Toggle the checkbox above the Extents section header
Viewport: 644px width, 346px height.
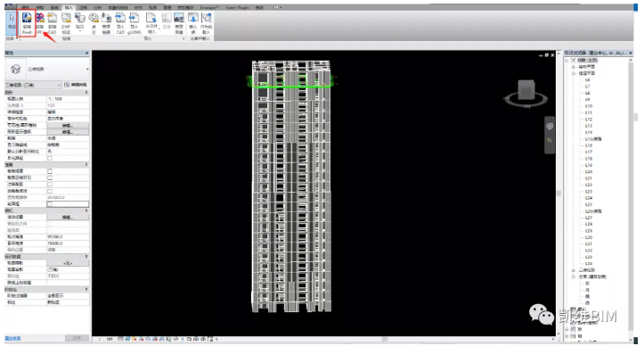50,158
